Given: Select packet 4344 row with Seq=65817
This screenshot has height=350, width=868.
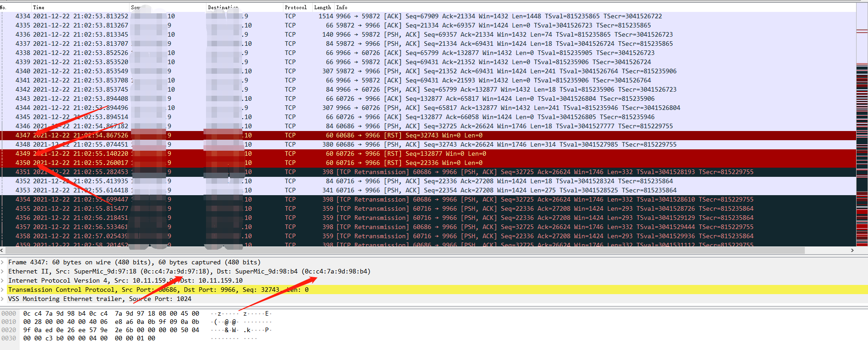Looking at the screenshot, I should pyautogui.click(x=428, y=108).
